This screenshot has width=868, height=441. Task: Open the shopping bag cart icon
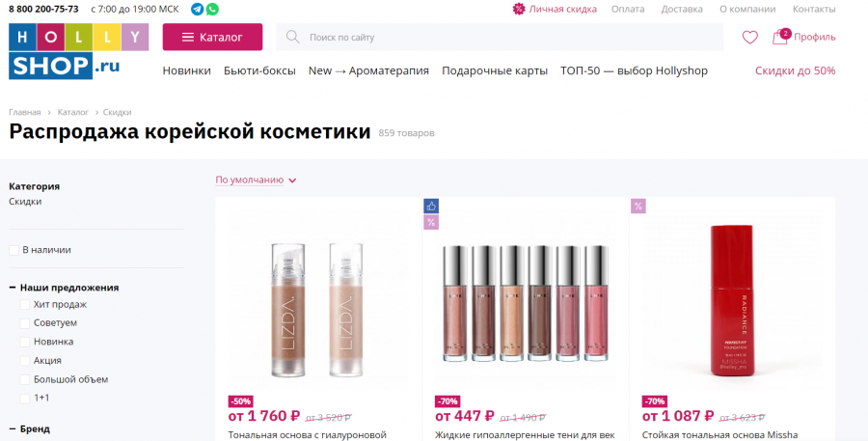click(x=780, y=37)
